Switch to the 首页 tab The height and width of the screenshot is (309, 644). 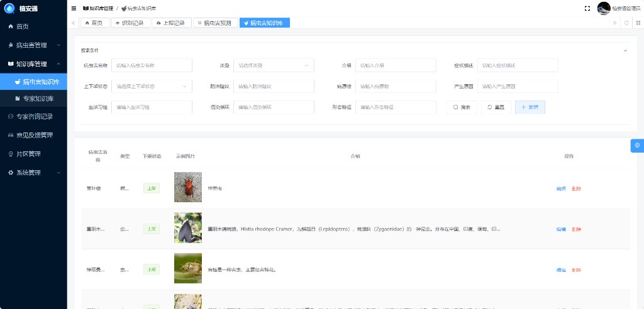(94, 23)
